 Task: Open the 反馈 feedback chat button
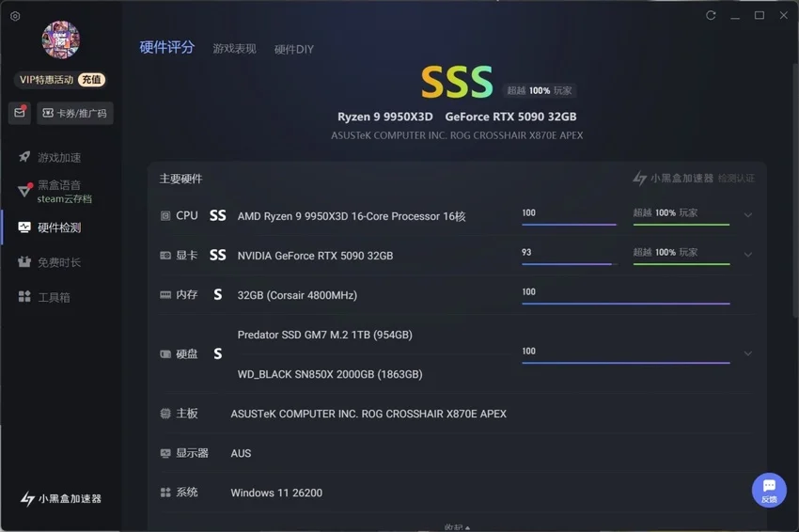pos(769,491)
